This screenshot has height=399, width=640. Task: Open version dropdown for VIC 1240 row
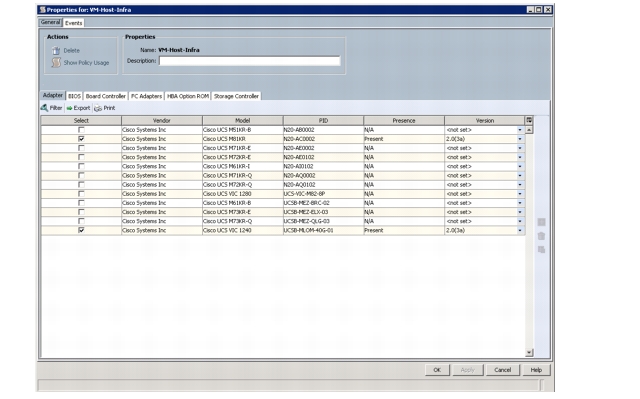click(520, 231)
